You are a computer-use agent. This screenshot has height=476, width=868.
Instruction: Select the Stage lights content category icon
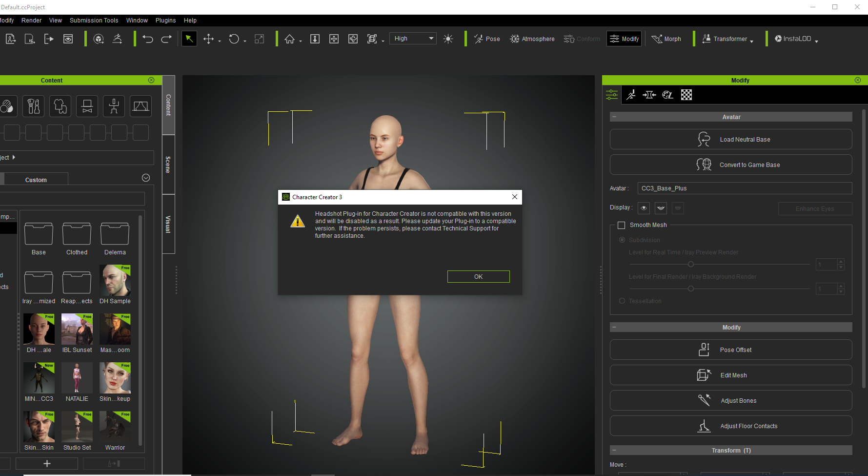[141, 106]
